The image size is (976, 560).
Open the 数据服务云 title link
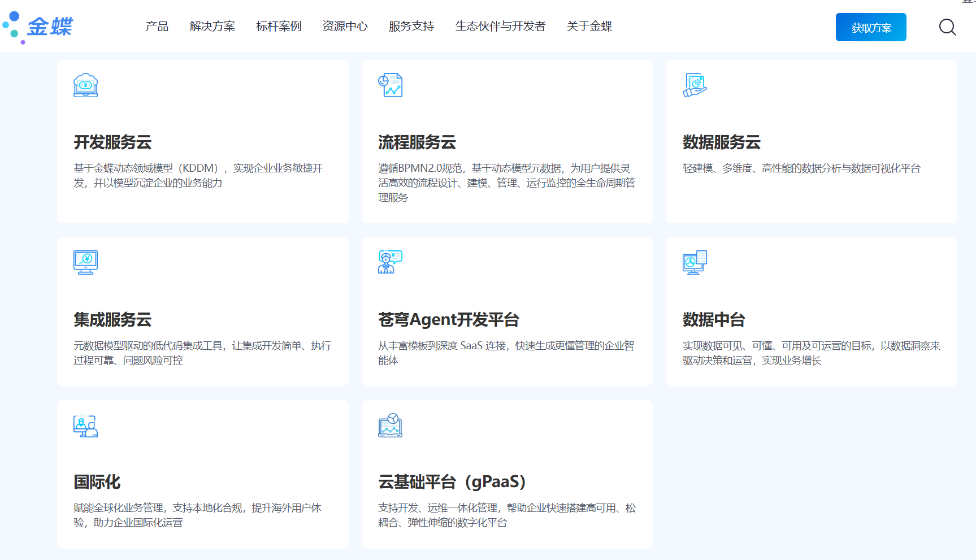(722, 142)
